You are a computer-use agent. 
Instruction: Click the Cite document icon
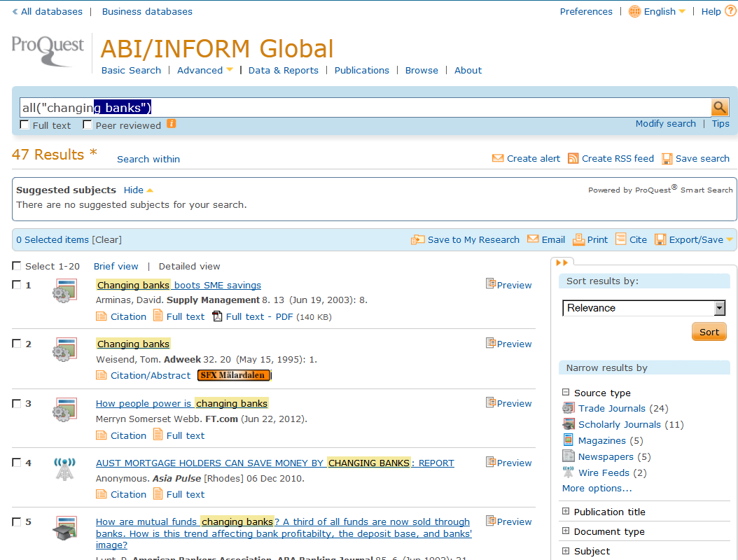(x=621, y=239)
